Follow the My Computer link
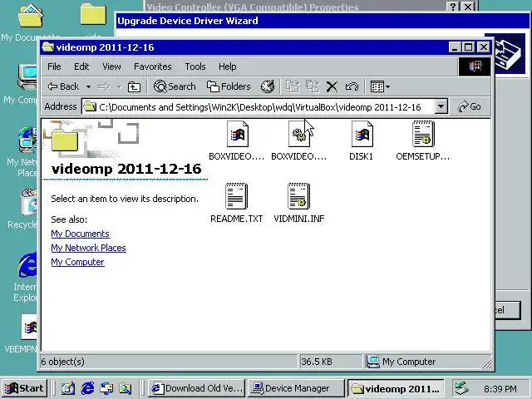The height and width of the screenshot is (399, 532). click(x=77, y=262)
